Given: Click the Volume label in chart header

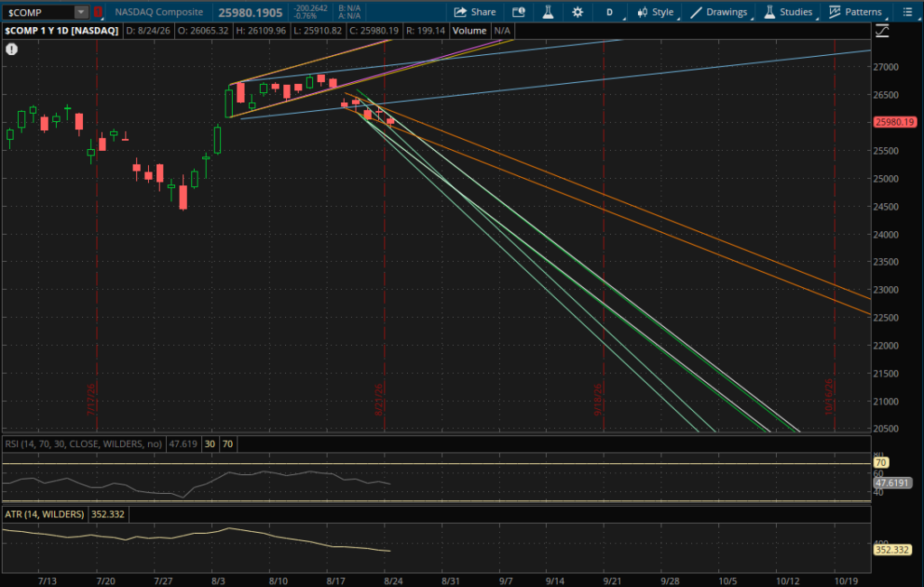Looking at the screenshot, I should click(469, 31).
